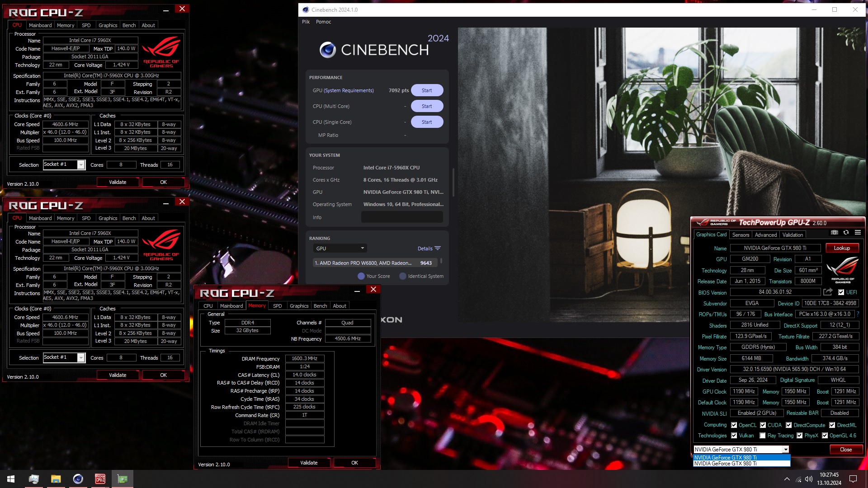Close the ROG CPU-Z Memory window
Image resolution: width=868 pixels, height=488 pixels.
[x=373, y=289]
